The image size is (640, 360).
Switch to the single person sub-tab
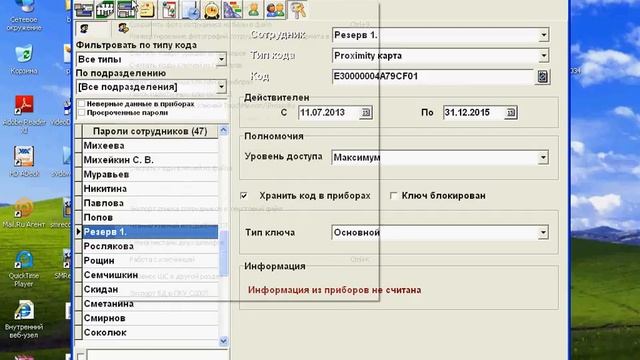point(85,29)
